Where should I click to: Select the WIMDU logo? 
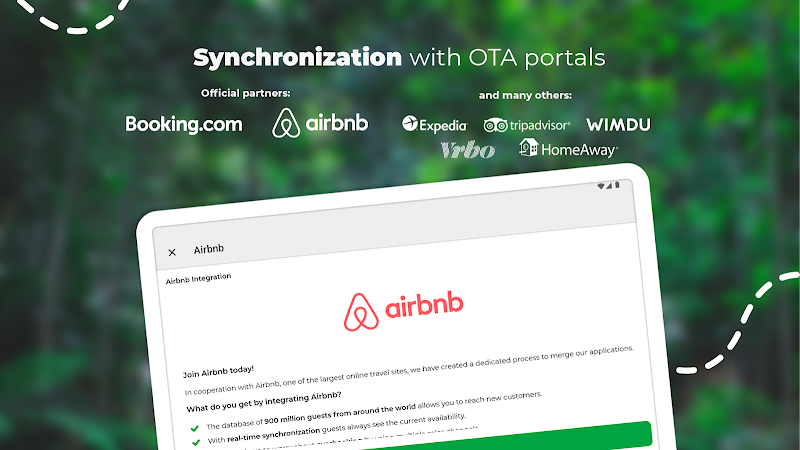[618, 124]
